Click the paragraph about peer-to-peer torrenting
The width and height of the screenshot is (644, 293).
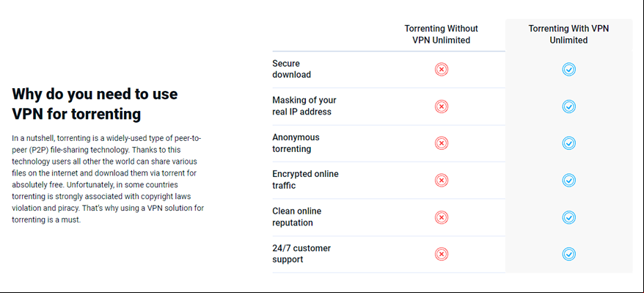coord(108,178)
